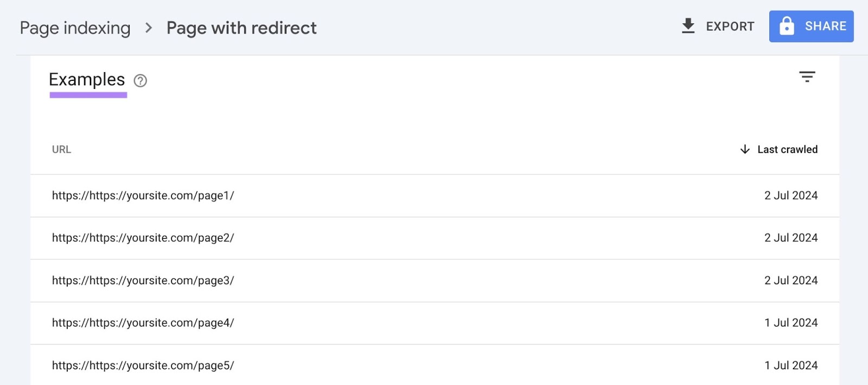
Task: Open the filter options icon
Action: 807,76
